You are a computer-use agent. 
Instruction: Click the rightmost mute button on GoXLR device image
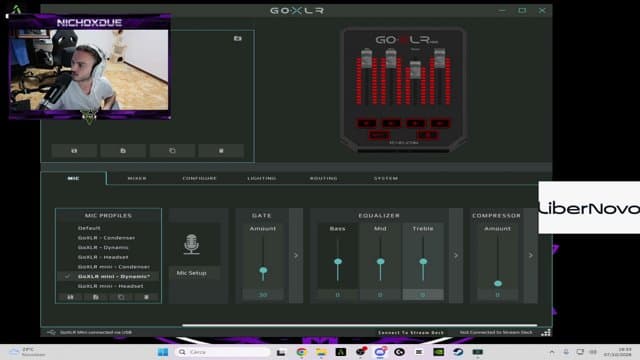coord(440,123)
